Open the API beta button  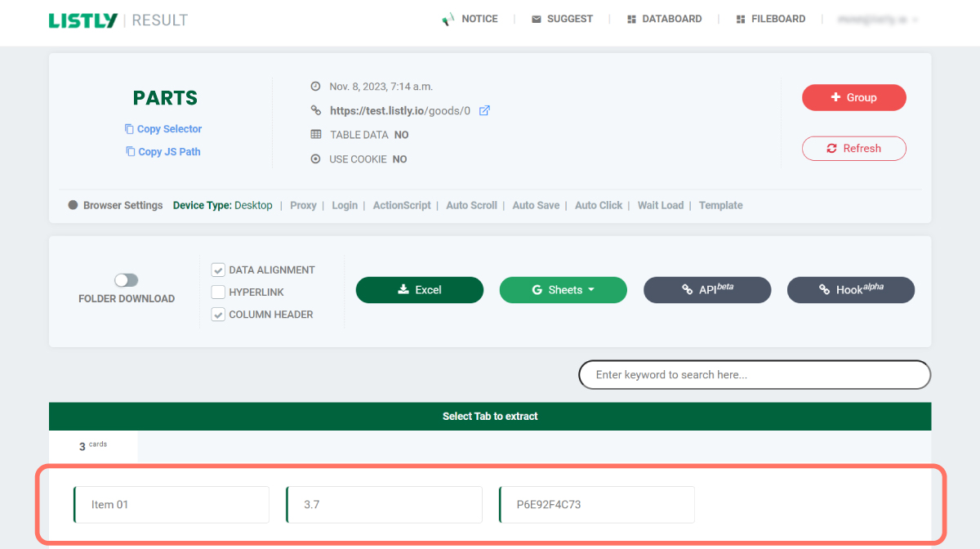[x=706, y=290]
